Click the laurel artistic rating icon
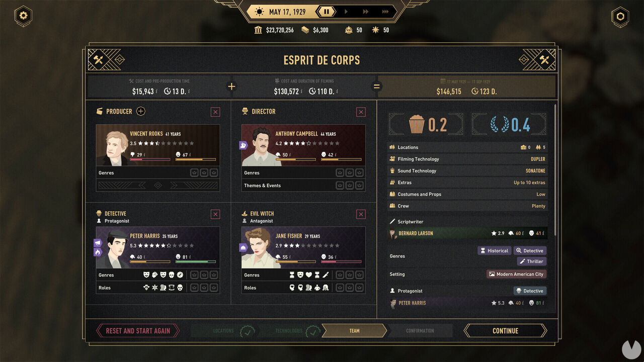The image size is (644, 362). point(501,124)
